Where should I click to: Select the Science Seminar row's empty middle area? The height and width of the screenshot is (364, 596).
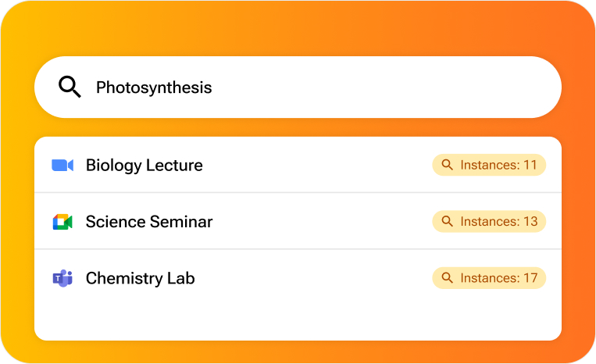click(323, 221)
